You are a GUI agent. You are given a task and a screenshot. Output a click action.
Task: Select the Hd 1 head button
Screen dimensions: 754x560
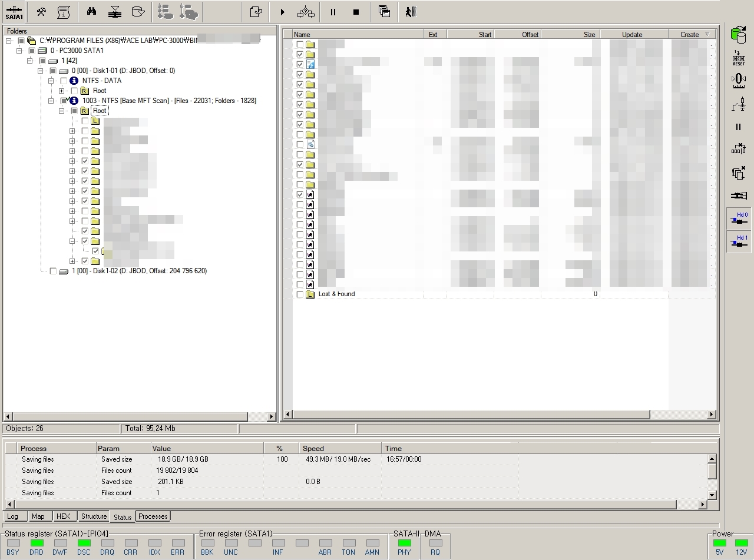coord(739,241)
